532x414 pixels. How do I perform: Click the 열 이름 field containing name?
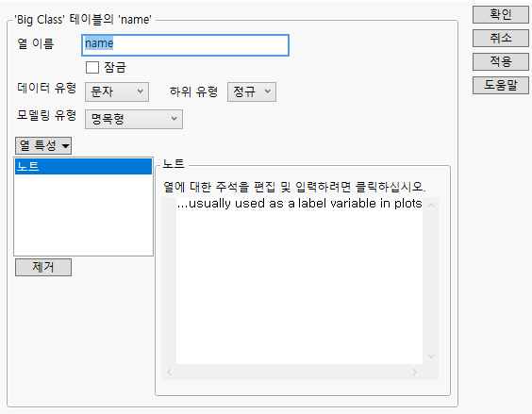tap(185, 44)
